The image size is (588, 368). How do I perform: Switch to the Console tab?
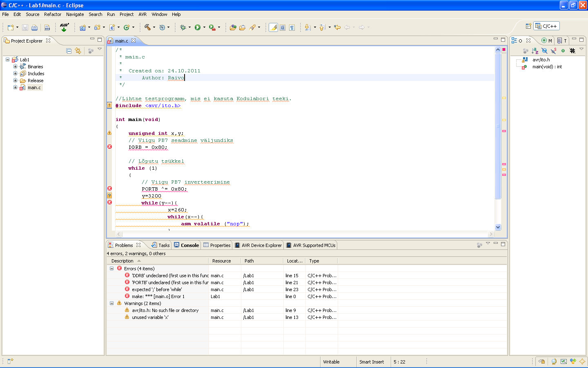(x=189, y=245)
